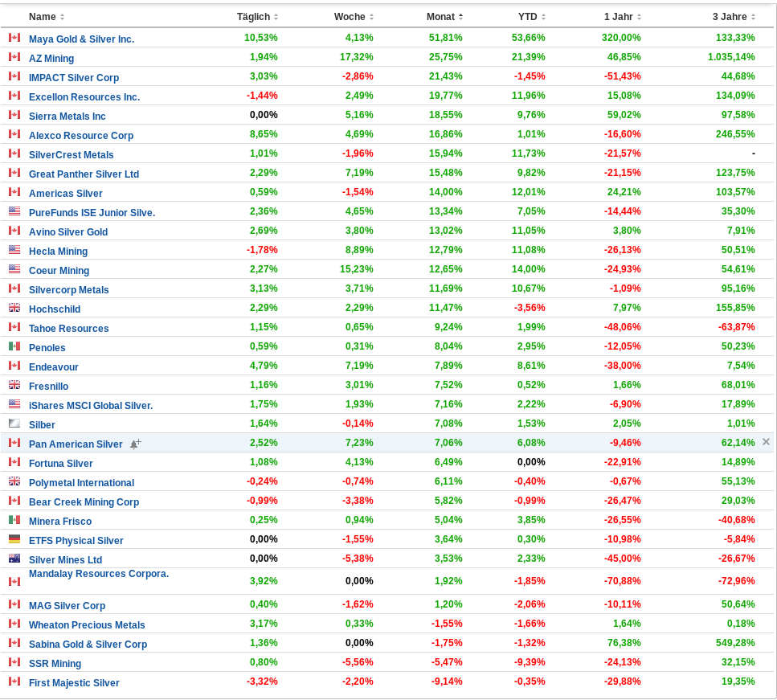Sort by 3 Jahre column header

[x=734, y=17]
